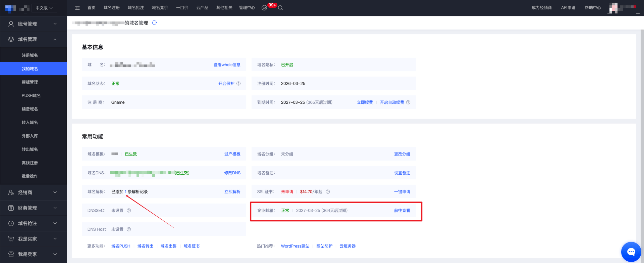This screenshot has height=263, width=644.
Task: Enable domain protection via 开启保护
Action: pos(226,84)
